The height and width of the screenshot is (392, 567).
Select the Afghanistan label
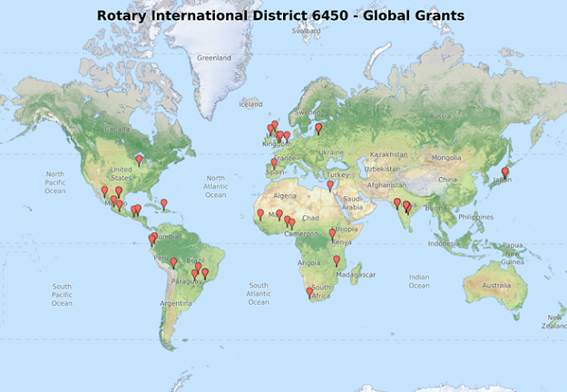point(386,185)
